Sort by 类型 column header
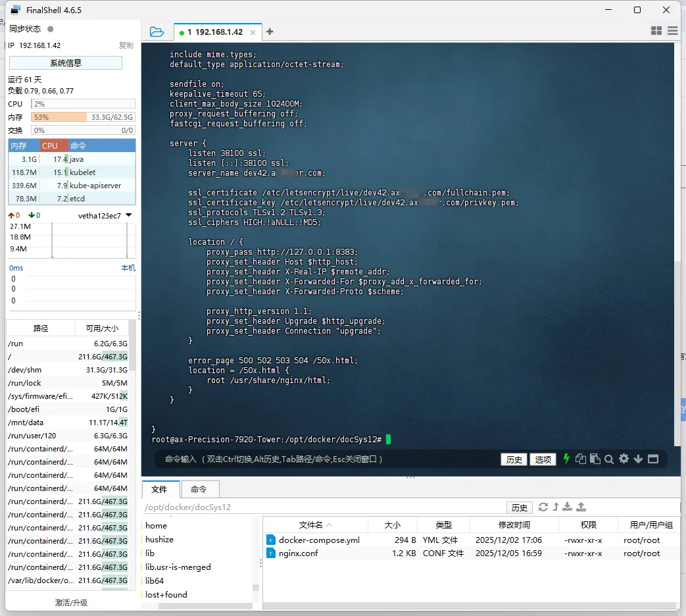 coord(443,525)
